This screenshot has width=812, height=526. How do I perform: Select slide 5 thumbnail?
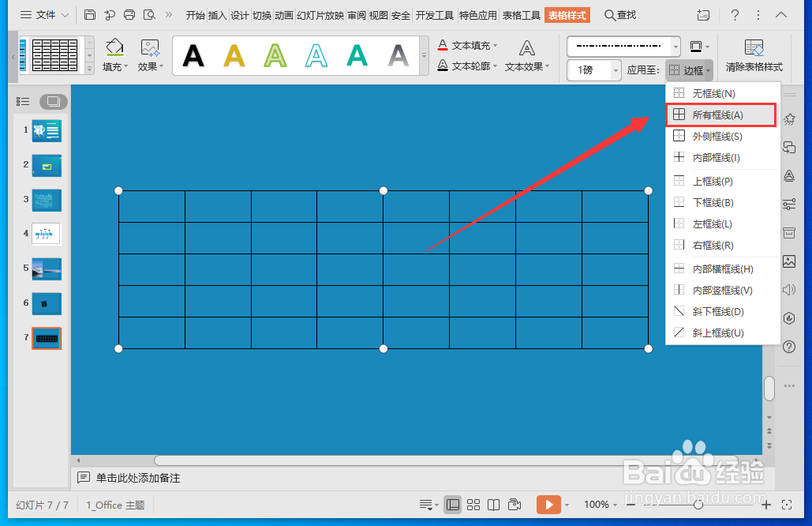47,269
